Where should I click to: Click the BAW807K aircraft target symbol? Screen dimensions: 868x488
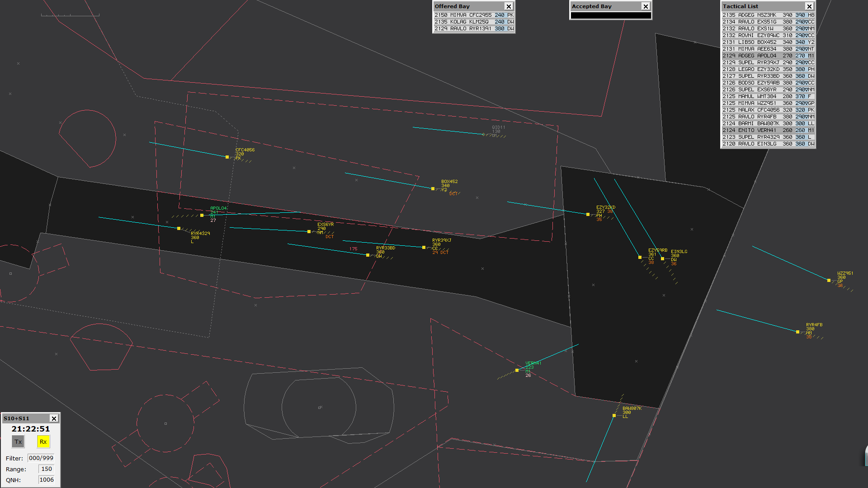coord(614,416)
